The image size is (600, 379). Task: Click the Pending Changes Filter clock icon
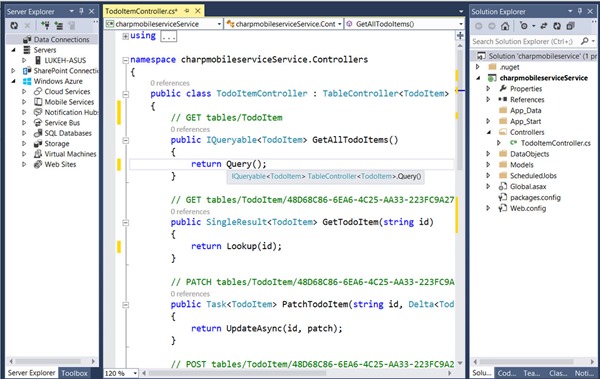tap(523, 26)
